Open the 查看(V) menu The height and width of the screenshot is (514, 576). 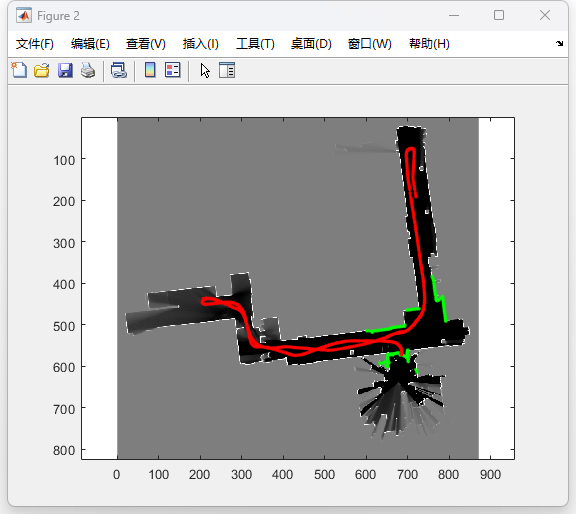click(145, 44)
